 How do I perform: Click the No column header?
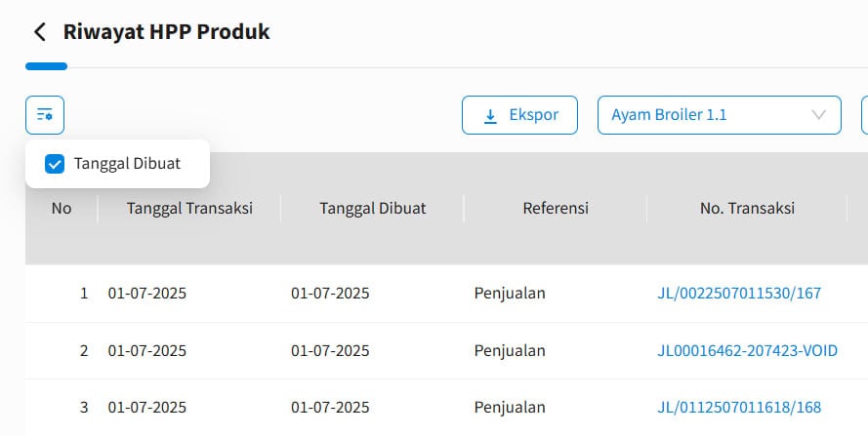[62, 209]
